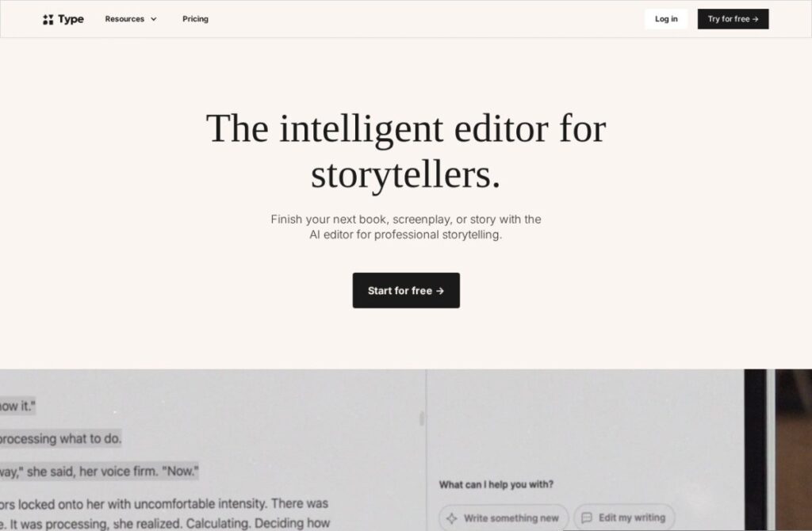Click the main headline about storytellers
812x531 pixels.
(x=406, y=151)
